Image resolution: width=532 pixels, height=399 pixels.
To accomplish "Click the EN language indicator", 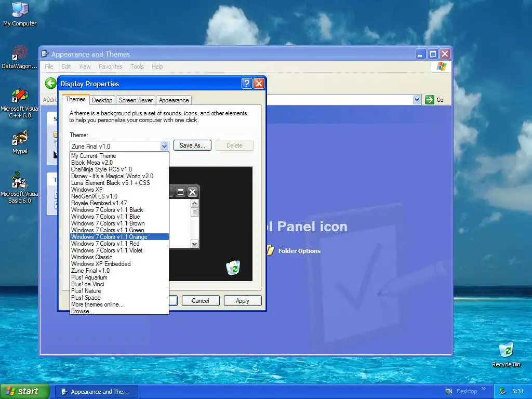I will [448, 392].
